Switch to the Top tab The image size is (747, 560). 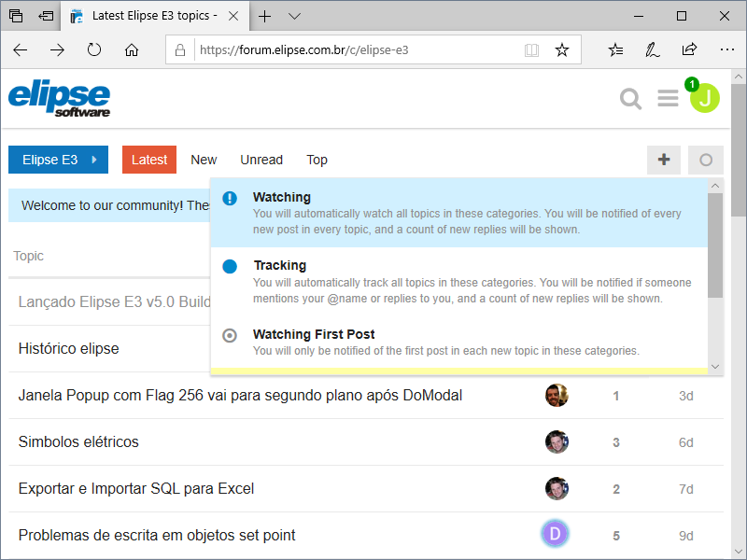317,160
